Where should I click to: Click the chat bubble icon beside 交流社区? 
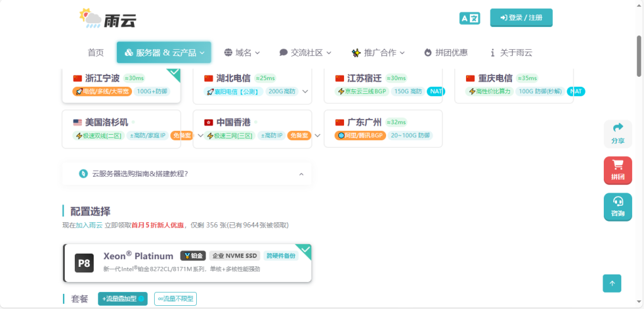click(x=284, y=53)
